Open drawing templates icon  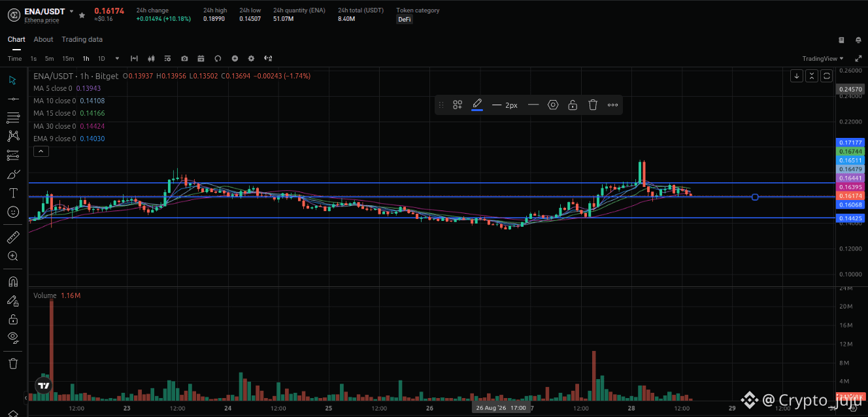click(458, 105)
